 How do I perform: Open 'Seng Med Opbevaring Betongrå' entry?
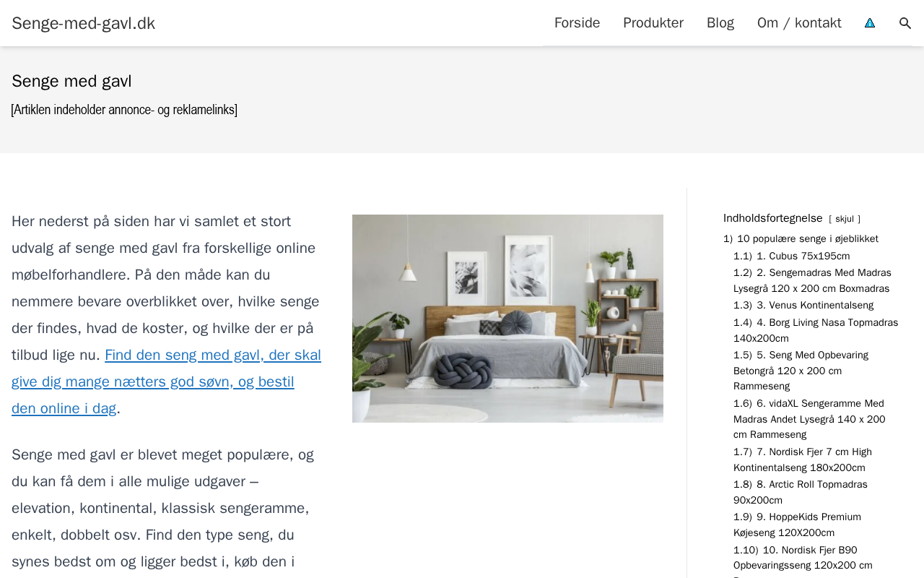801,371
